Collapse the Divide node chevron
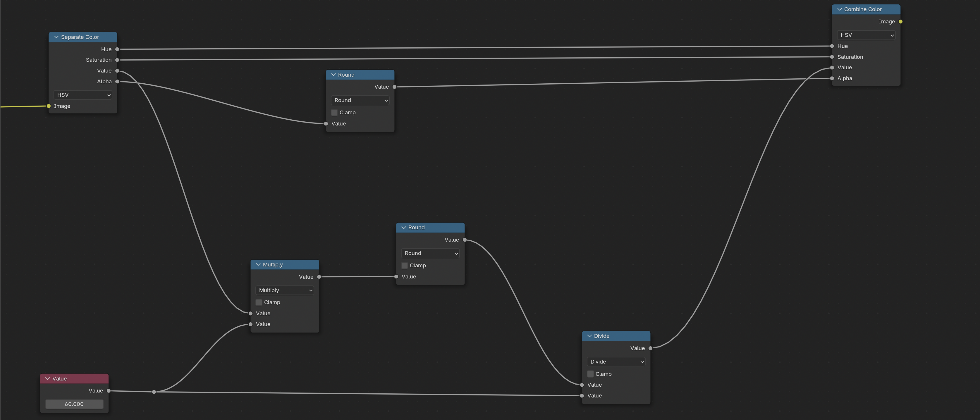 pos(589,336)
